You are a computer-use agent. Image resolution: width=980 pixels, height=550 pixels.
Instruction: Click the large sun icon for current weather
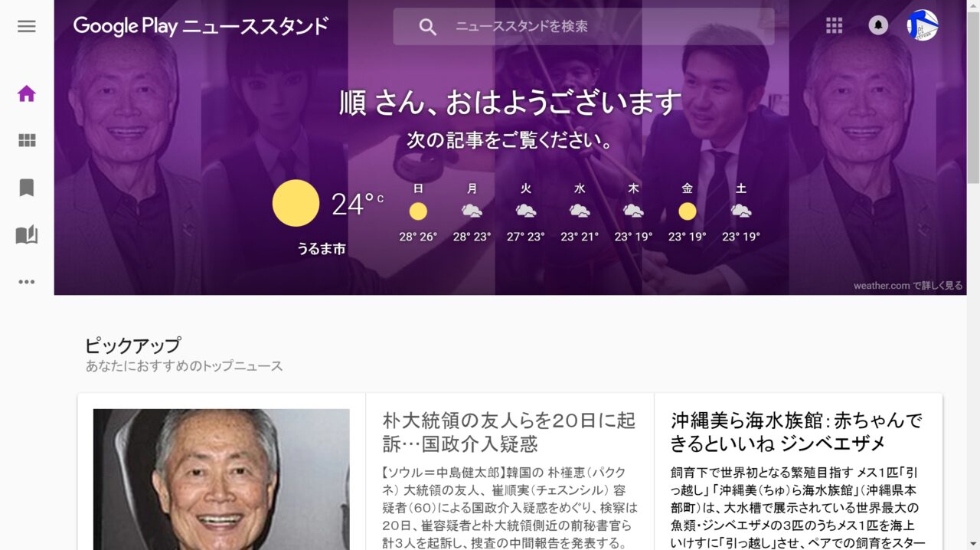(x=296, y=203)
